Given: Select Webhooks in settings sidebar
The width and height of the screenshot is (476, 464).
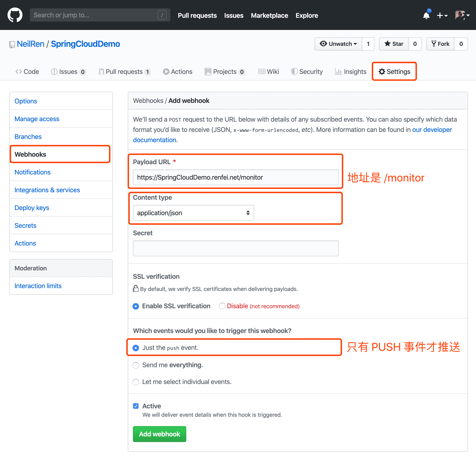Looking at the screenshot, I should click(61, 154).
